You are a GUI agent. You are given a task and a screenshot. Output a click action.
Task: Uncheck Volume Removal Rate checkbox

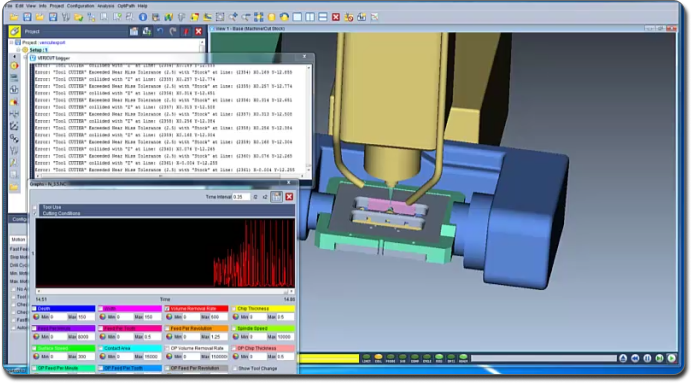167,308
